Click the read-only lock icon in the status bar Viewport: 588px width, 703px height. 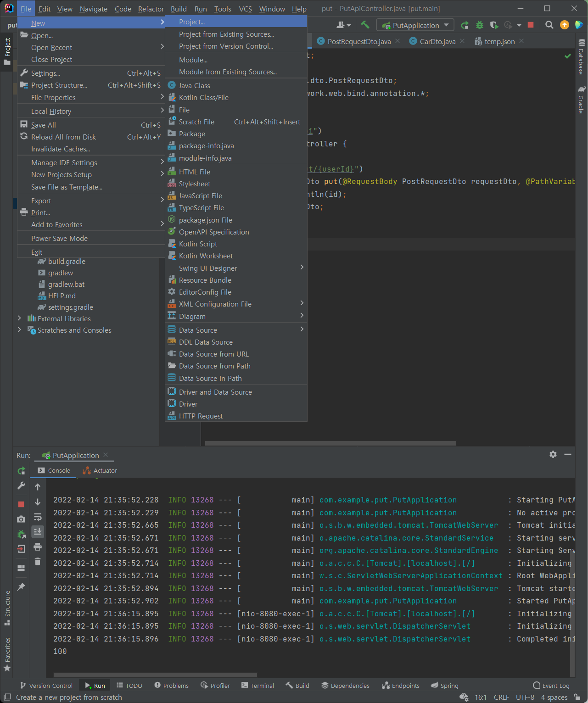click(577, 697)
